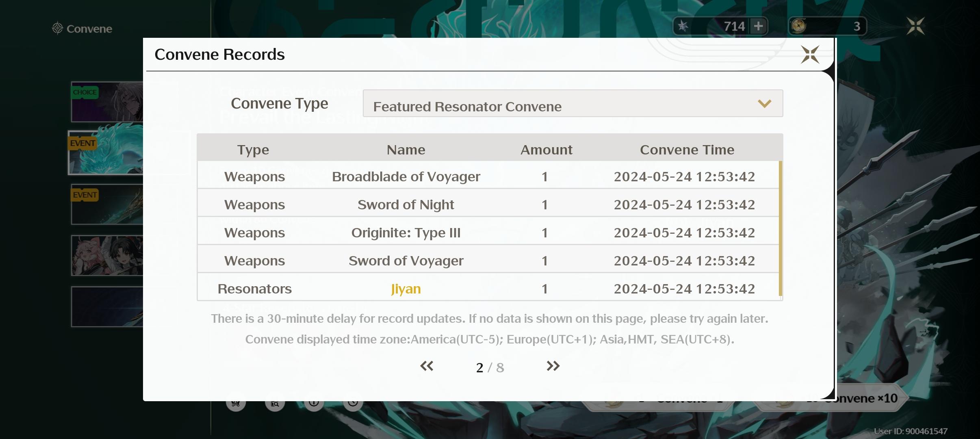
Task: Click the Convene logo icon top-left
Action: [57, 28]
